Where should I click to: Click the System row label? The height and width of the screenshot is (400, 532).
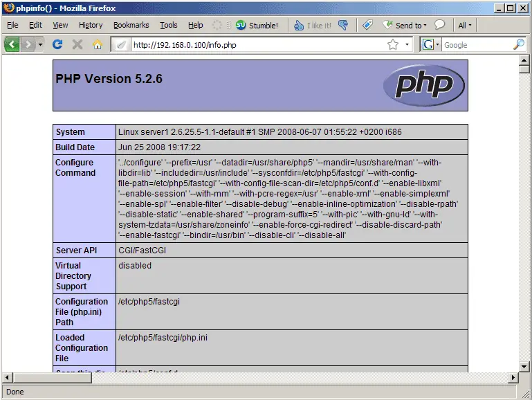pos(71,132)
